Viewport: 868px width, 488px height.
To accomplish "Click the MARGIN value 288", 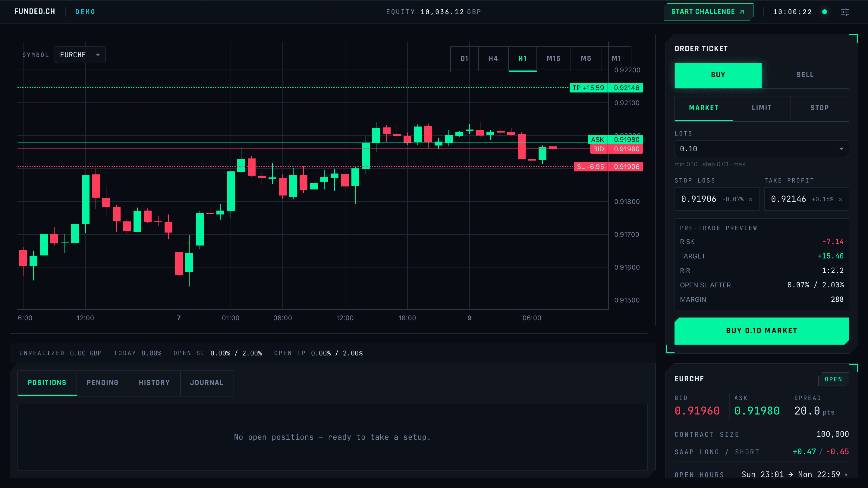I will click(837, 300).
